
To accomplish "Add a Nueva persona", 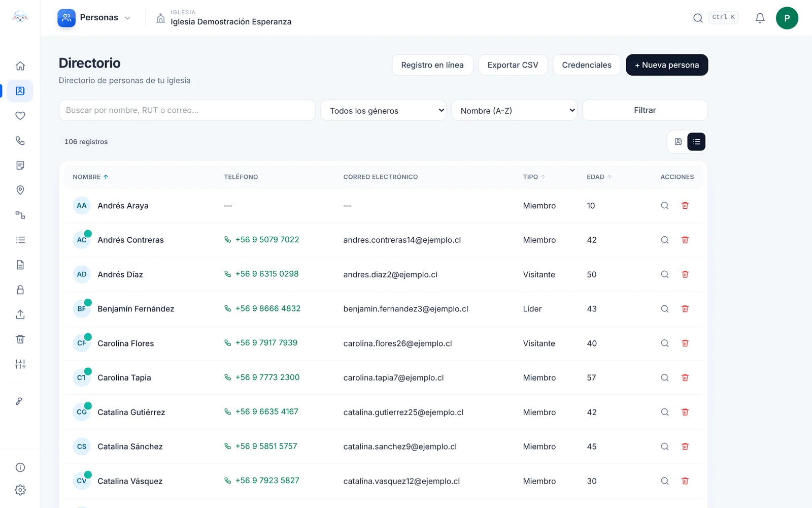I will pyautogui.click(x=667, y=65).
